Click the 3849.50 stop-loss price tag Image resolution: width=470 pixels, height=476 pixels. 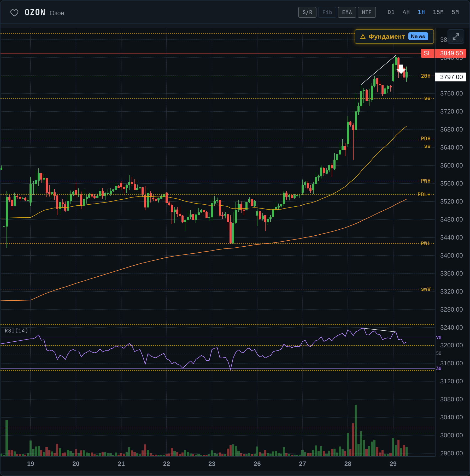[x=451, y=53]
